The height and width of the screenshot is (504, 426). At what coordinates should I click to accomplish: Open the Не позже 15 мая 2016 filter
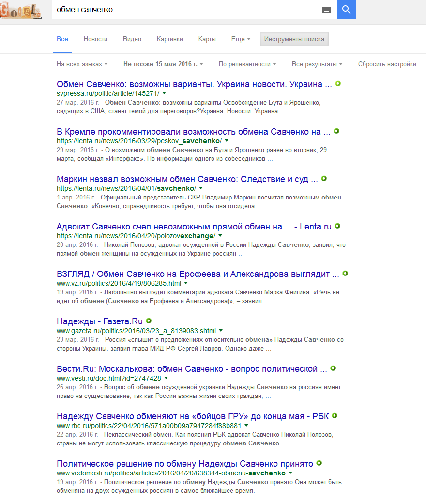coord(163,64)
